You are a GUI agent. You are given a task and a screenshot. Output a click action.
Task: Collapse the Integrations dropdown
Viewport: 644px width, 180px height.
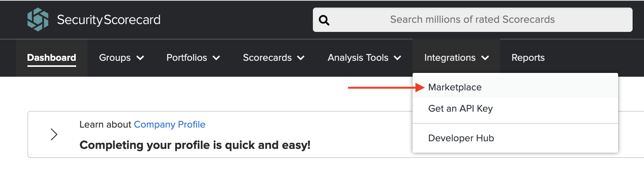[x=456, y=58]
